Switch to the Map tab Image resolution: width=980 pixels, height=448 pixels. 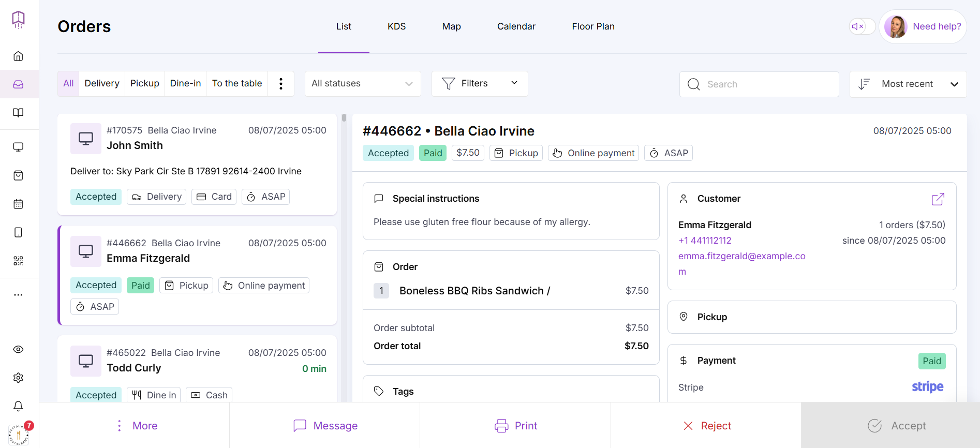[x=451, y=26]
